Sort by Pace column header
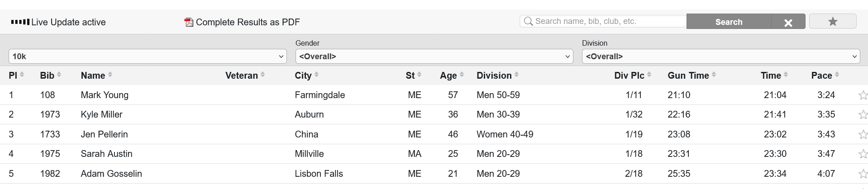Screen dimensions: 868x189 click(x=821, y=76)
